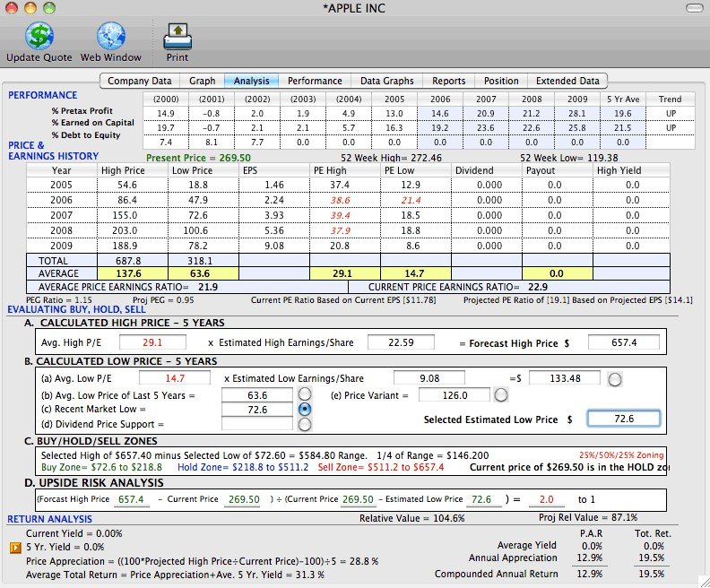The width and height of the screenshot is (710, 588).
Task: Open the Performance tab
Action: 315,81
